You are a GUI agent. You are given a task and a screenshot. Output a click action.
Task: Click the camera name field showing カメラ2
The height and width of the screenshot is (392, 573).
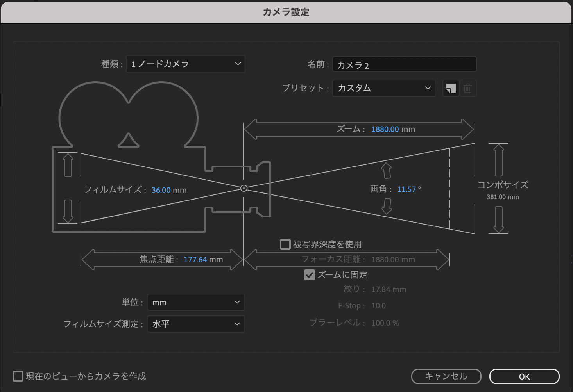point(404,64)
